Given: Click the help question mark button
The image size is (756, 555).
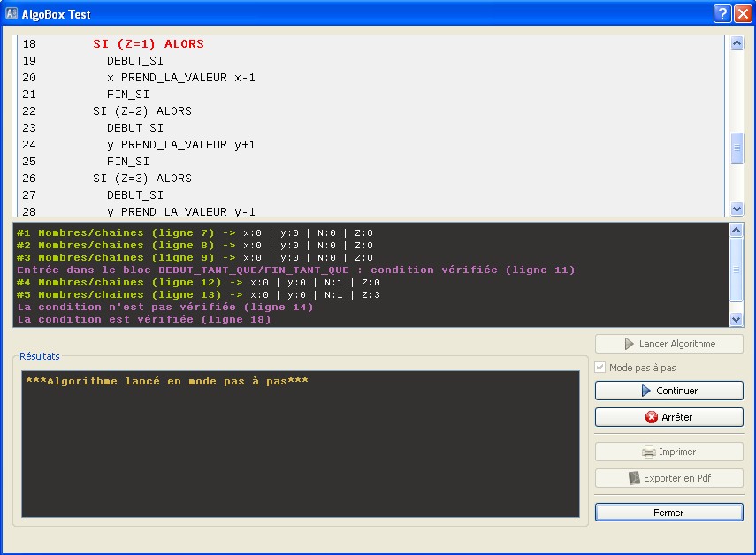Looking at the screenshot, I should click(x=722, y=13).
